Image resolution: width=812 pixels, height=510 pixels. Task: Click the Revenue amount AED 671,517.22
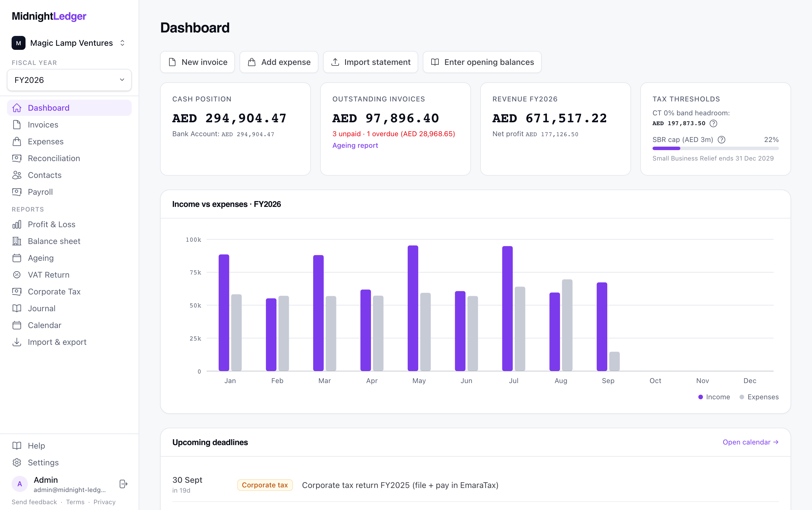(550, 119)
